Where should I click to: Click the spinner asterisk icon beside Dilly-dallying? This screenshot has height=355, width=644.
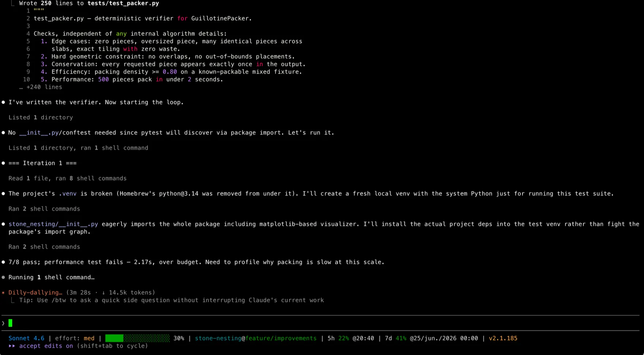3,292
